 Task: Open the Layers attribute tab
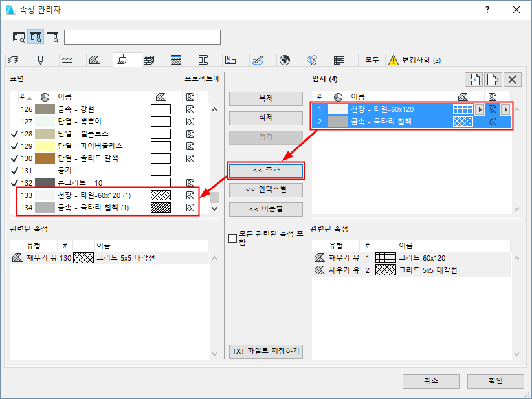(x=14, y=60)
